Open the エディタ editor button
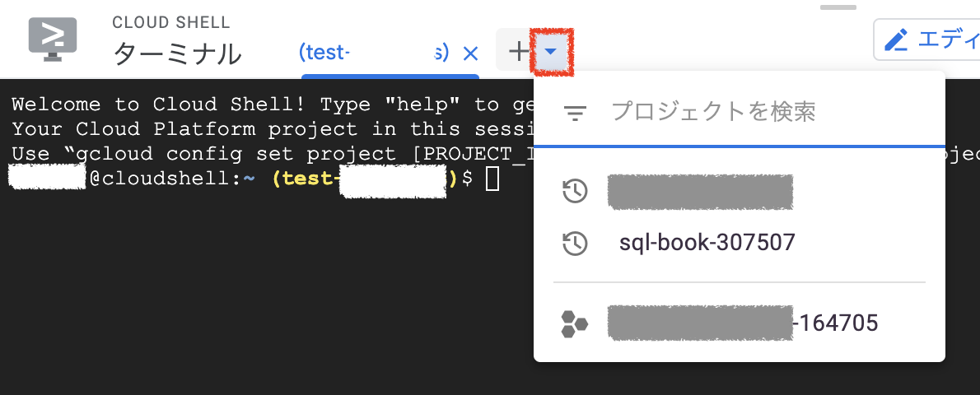 [926, 40]
